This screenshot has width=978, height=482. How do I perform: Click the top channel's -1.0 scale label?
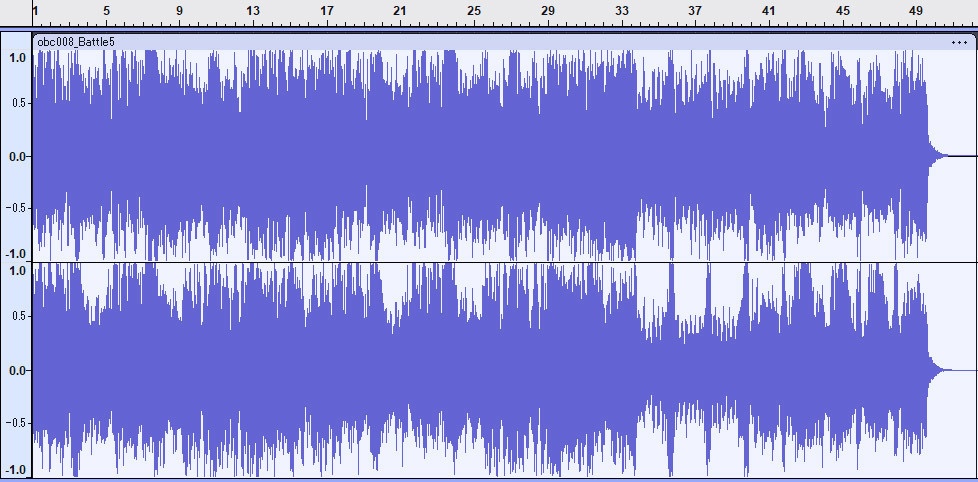[x=17, y=254]
